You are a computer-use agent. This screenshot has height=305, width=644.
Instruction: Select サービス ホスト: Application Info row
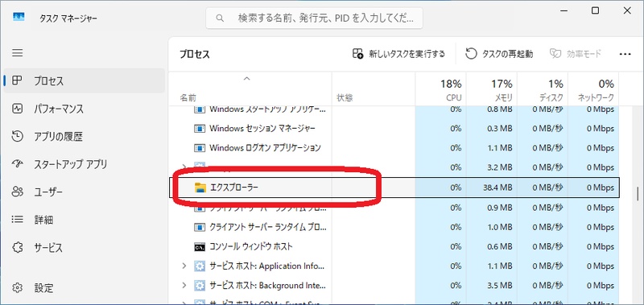pyautogui.click(x=394, y=266)
